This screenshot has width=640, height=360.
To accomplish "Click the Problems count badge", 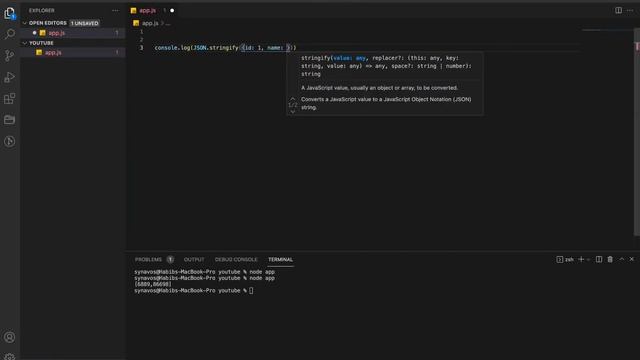I will tap(170, 260).
